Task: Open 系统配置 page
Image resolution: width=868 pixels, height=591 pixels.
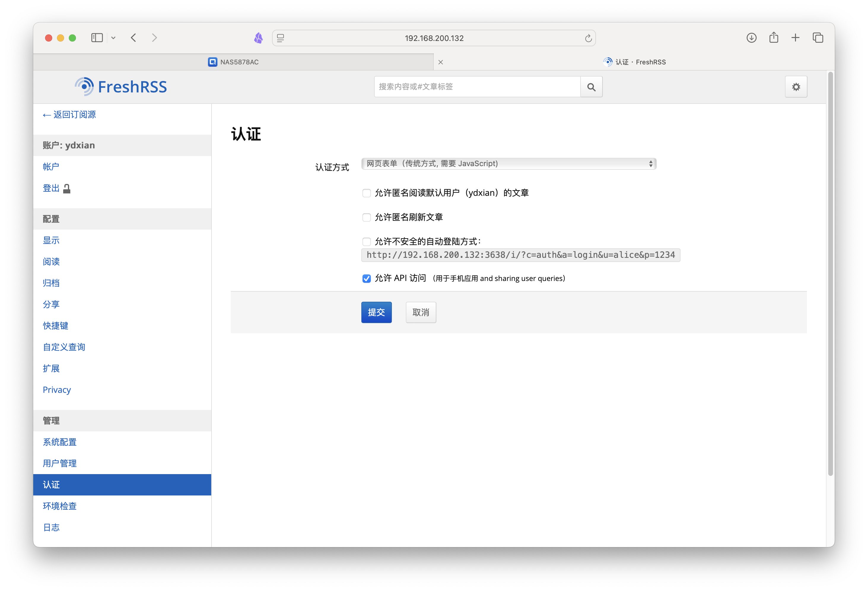Action: [59, 442]
